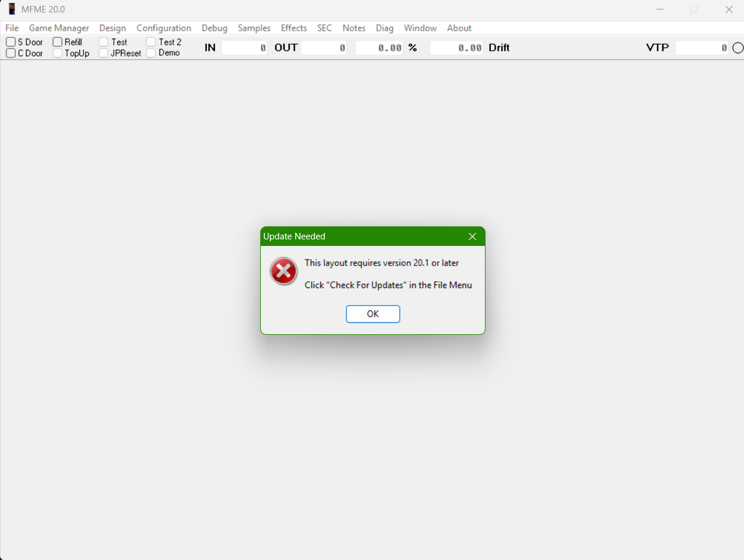Check the Test checkbox

(x=104, y=42)
